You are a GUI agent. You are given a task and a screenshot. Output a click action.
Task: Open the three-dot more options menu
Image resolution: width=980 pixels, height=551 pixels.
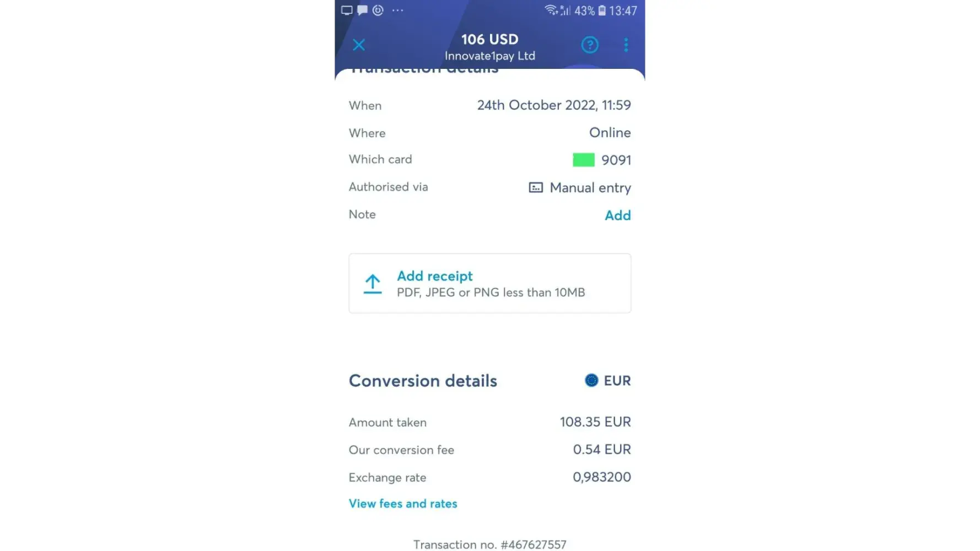click(626, 45)
